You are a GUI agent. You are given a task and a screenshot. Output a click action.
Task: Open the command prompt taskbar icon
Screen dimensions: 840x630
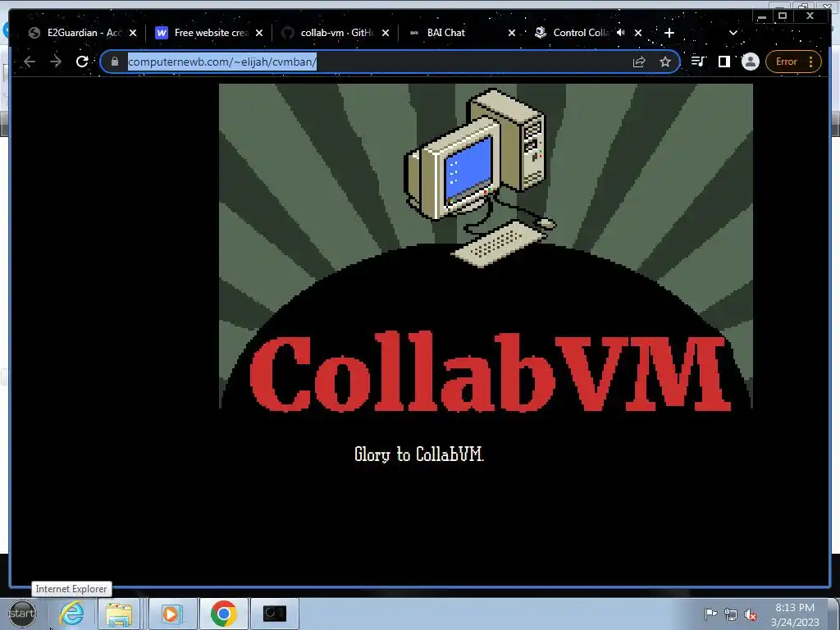(275, 614)
